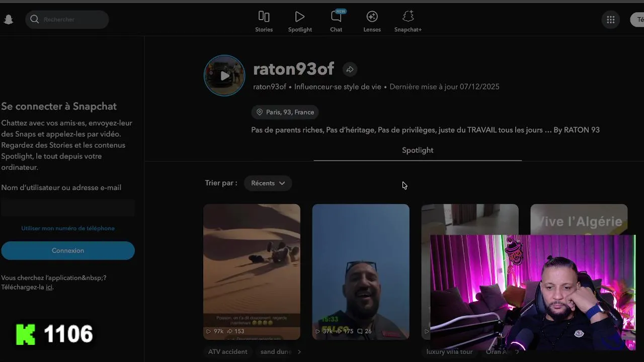Open the sand dune ATV accident video
This screenshot has height=362, width=644.
click(252, 271)
